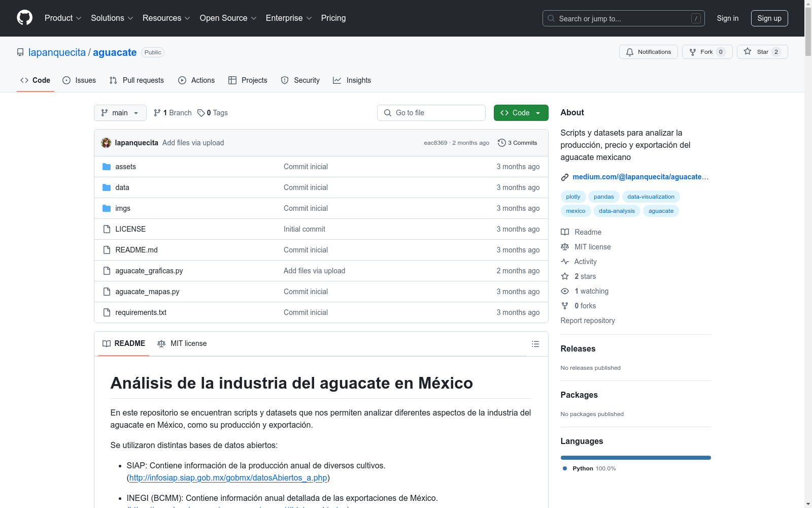Switch to the Pull requests tab
Screen dimensions: 812x508
(x=137, y=80)
